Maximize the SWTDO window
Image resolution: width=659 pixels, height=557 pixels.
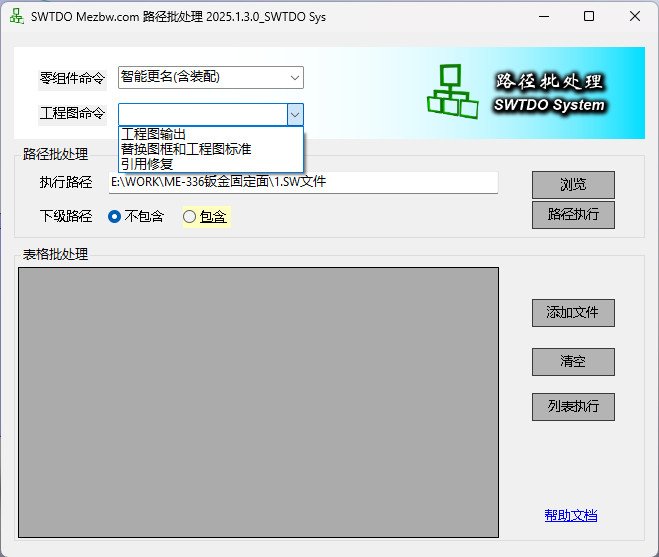tap(589, 17)
